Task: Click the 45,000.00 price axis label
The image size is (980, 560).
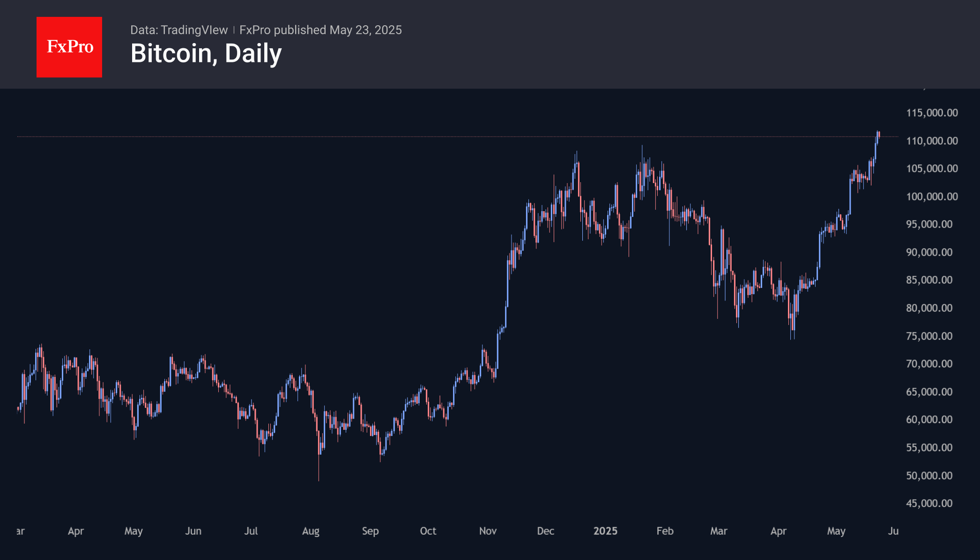Action: [929, 503]
